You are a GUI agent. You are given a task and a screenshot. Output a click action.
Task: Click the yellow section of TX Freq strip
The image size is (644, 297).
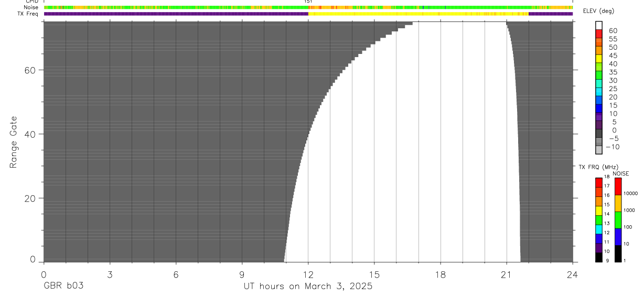[x=418, y=14]
